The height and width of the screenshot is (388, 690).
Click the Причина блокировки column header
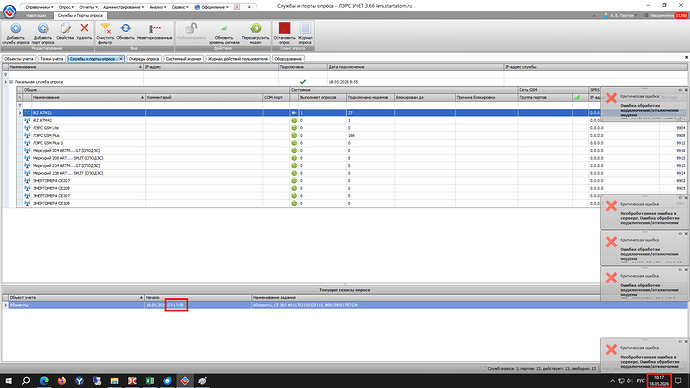486,97
